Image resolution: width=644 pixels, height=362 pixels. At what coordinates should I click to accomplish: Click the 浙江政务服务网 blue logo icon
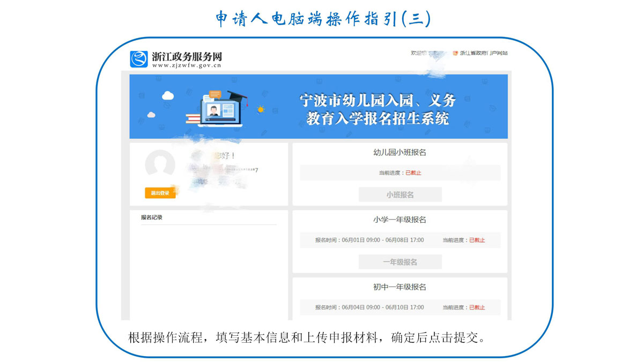139,59
